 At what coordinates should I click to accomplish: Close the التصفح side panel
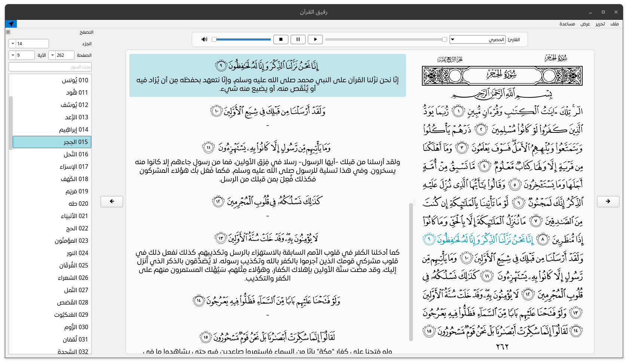(x=8, y=32)
